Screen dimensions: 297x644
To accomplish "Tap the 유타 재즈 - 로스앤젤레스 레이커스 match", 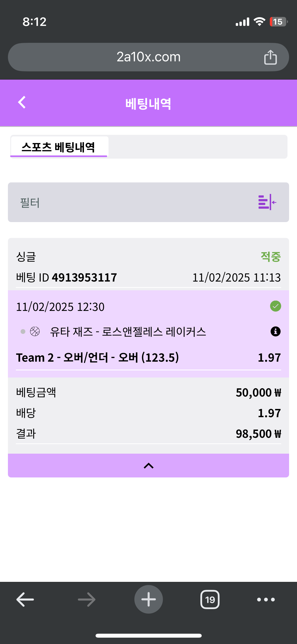I will coord(128,332).
